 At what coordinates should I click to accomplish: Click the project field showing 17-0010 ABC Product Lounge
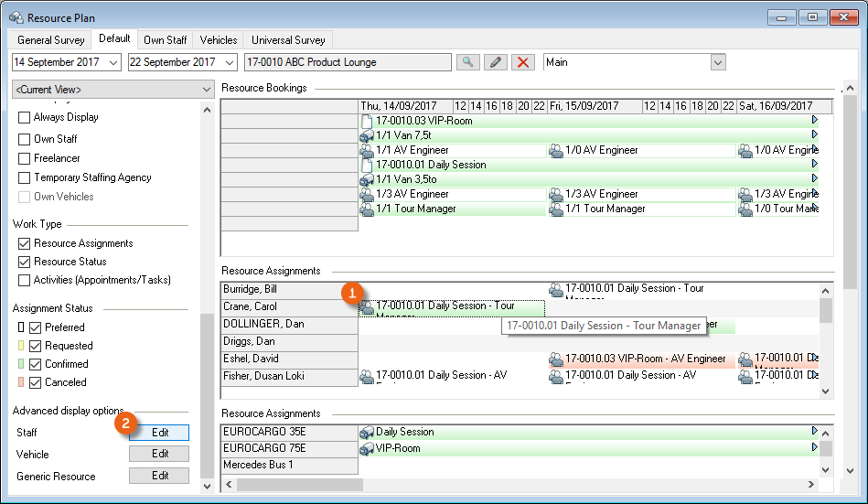(348, 62)
